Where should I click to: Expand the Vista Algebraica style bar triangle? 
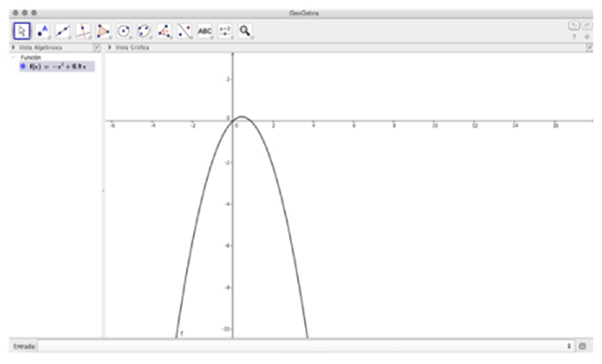point(14,47)
